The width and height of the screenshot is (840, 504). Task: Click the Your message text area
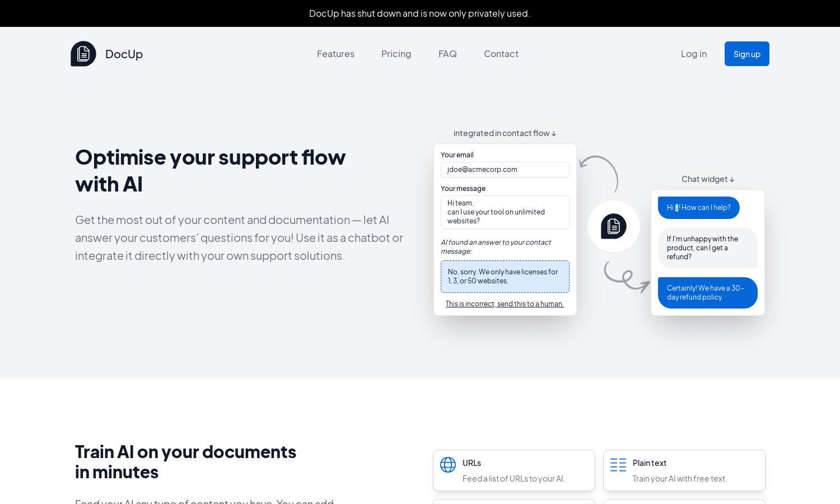[505, 212]
